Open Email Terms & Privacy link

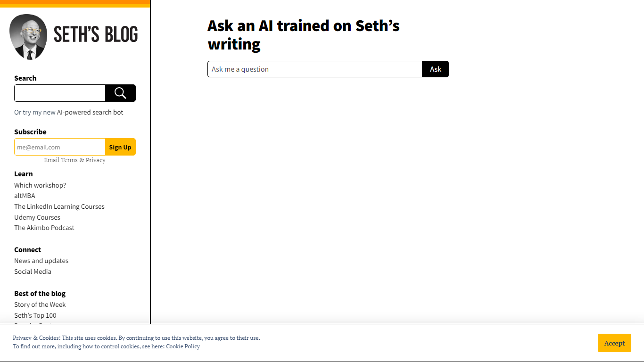[75, 160]
